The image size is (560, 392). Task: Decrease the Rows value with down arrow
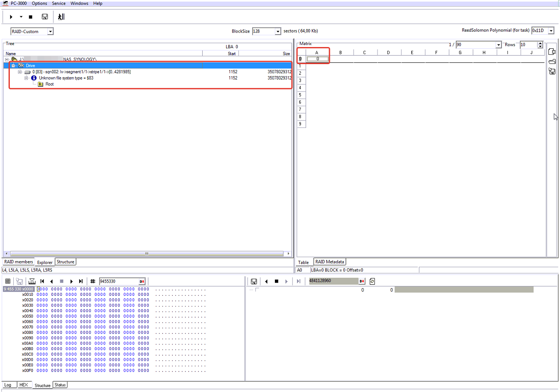[540, 46]
